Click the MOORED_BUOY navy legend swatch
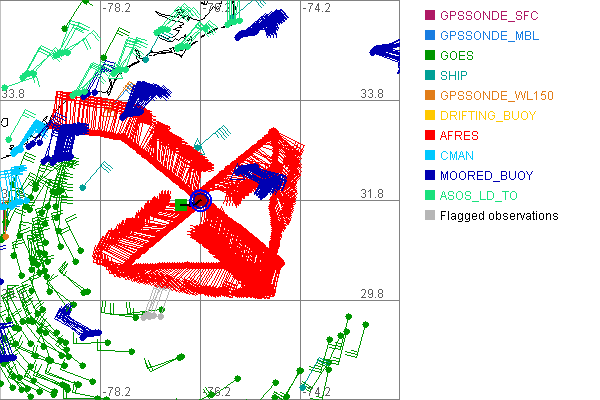Screen dimensions: 600x400 point(430,176)
